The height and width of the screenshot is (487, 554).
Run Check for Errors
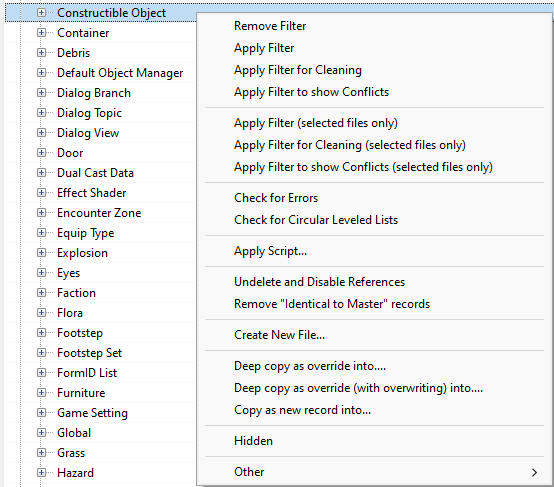(x=276, y=198)
